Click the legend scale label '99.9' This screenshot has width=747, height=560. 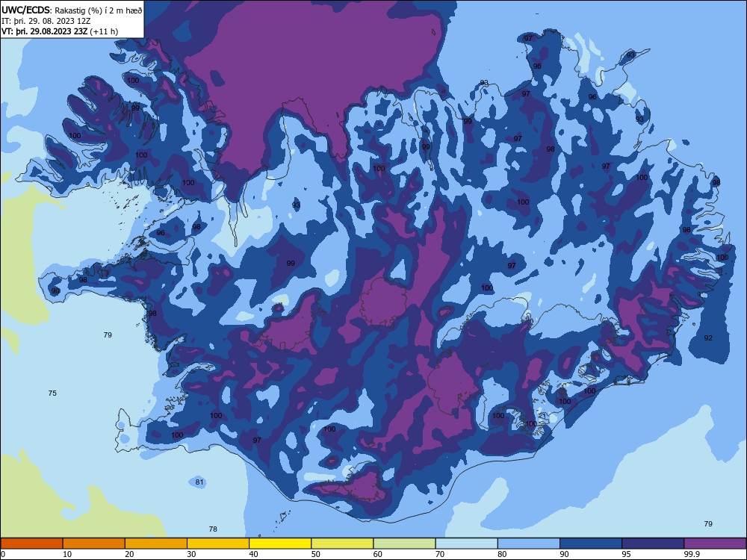(x=692, y=554)
